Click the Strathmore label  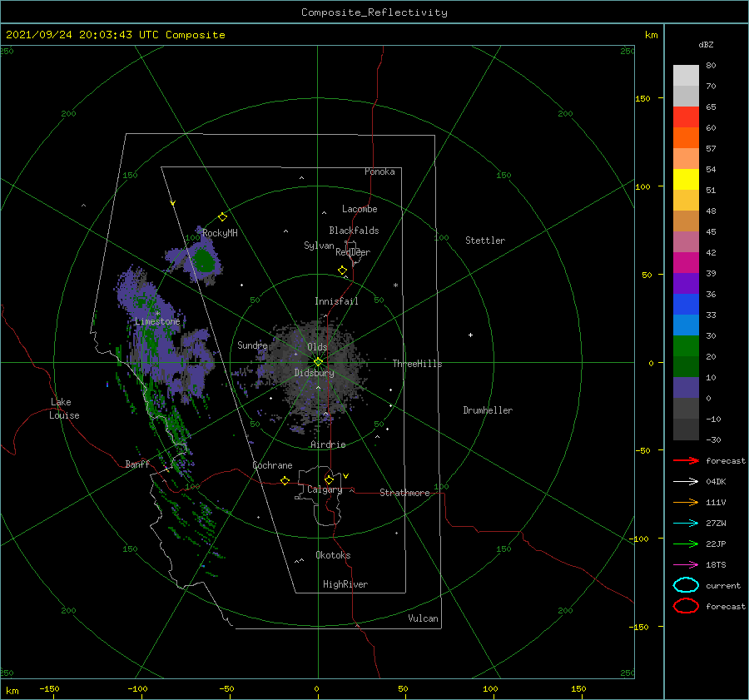[x=404, y=493]
